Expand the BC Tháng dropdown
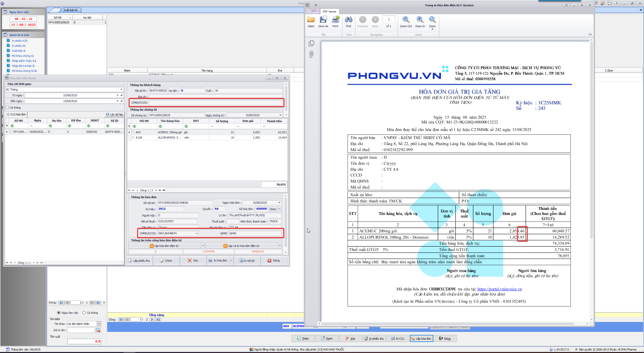Viewport: 644px width, 353px height. (122, 90)
